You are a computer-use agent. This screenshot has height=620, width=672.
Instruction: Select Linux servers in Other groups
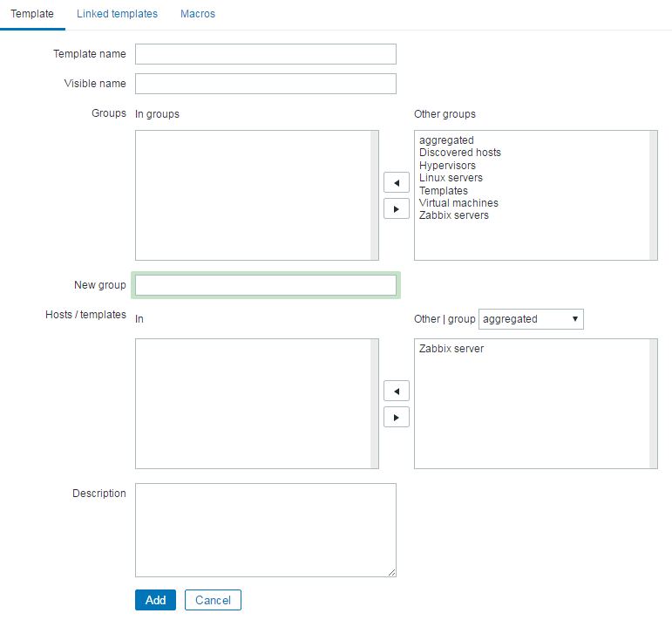click(451, 178)
